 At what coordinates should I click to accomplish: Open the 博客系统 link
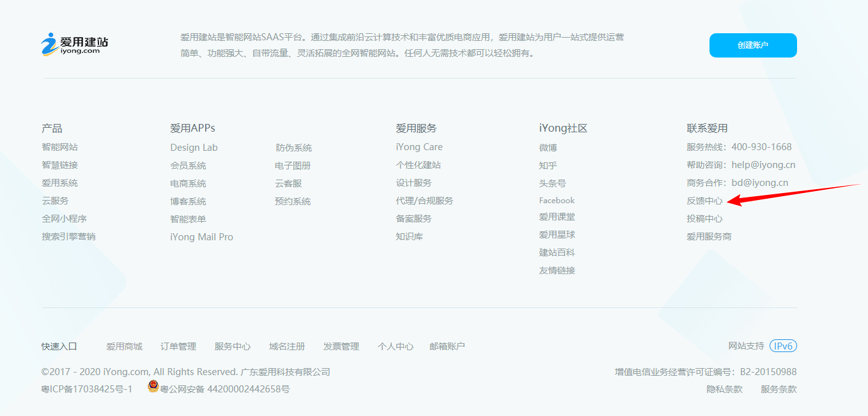click(x=189, y=201)
